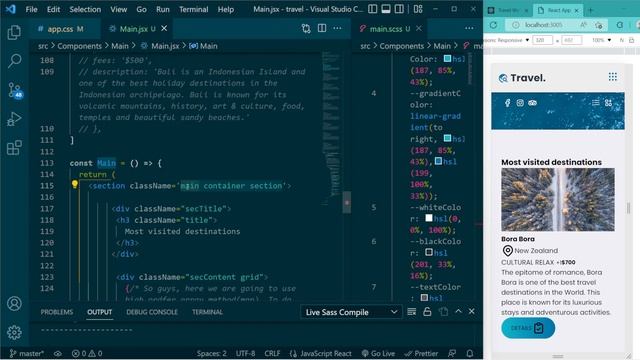Close the Main.jsx tab

pyautogui.click(x=164, y=28)
